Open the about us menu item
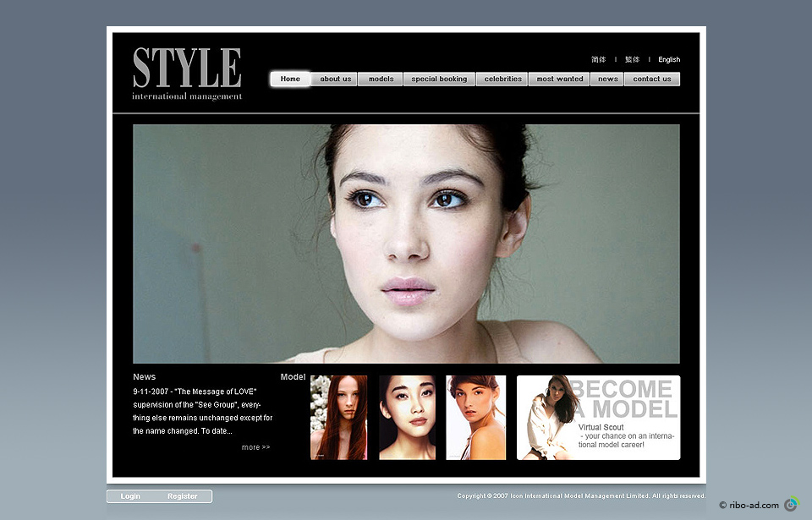The width and height of the screenshot is (812, 520). (335, 79)
